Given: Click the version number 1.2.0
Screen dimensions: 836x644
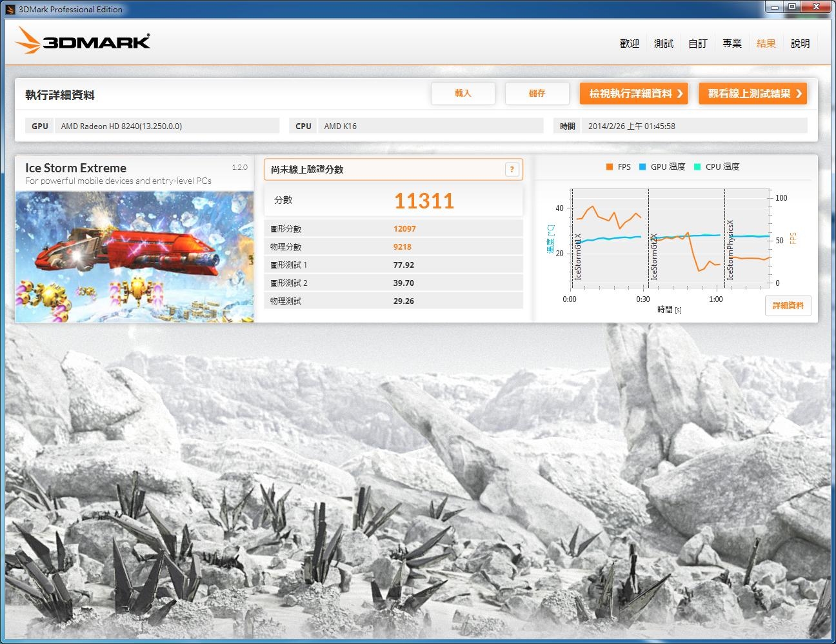Looking at the screenshot, I should pos(239,167).
